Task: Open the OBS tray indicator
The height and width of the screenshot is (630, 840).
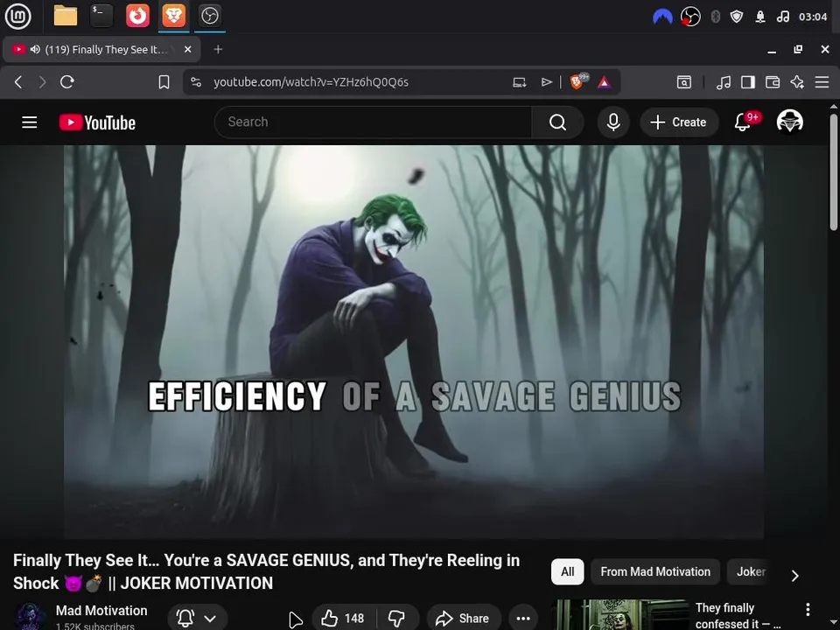Action: point(690,17)
